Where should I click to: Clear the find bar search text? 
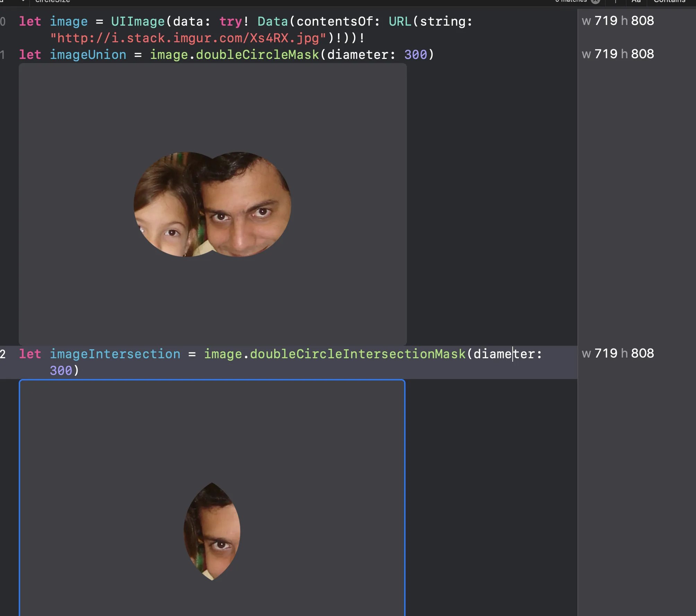(x=595, y=1)
